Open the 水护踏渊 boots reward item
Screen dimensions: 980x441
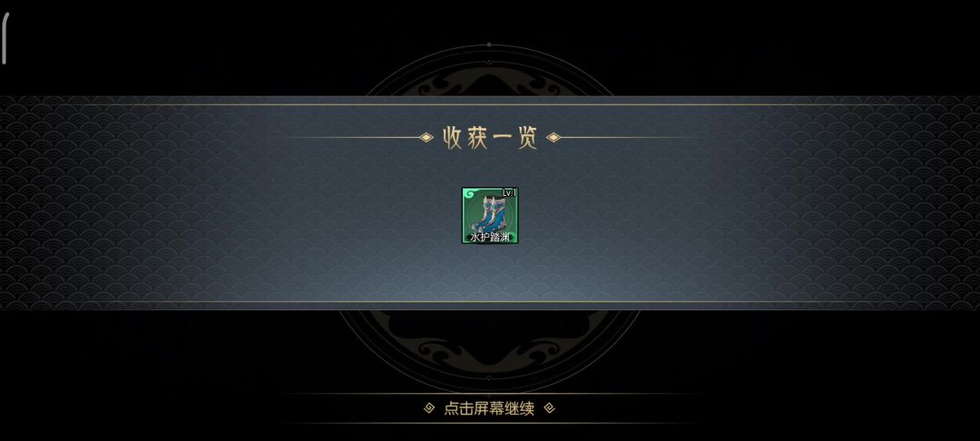tap(490, 215)
